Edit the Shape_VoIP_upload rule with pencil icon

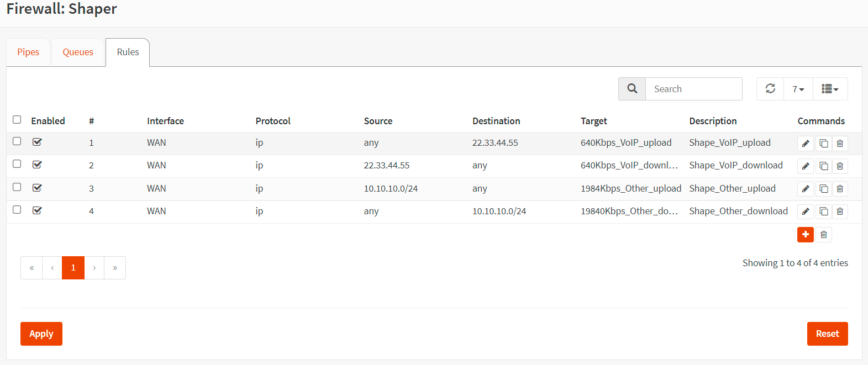[x=806, y=144]
